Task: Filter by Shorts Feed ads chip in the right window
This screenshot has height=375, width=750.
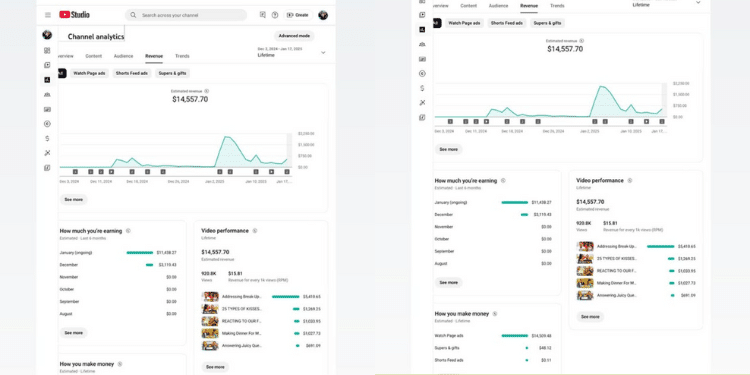Action: click(x=507, y=23)
